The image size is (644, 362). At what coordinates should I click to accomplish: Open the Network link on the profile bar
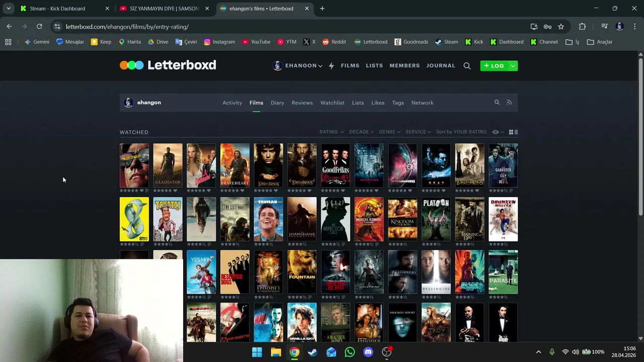point(422,103)
